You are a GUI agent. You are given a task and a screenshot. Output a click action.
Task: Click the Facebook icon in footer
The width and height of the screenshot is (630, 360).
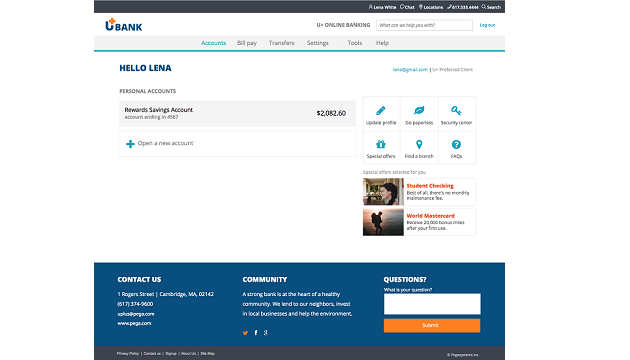pyautogui.click(x=256, y=333)
